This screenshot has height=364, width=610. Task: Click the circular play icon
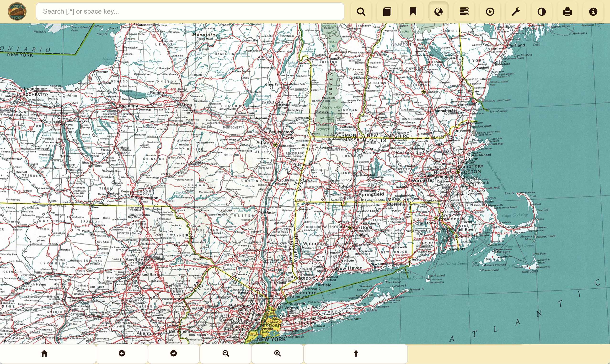(x=490, y=11)
